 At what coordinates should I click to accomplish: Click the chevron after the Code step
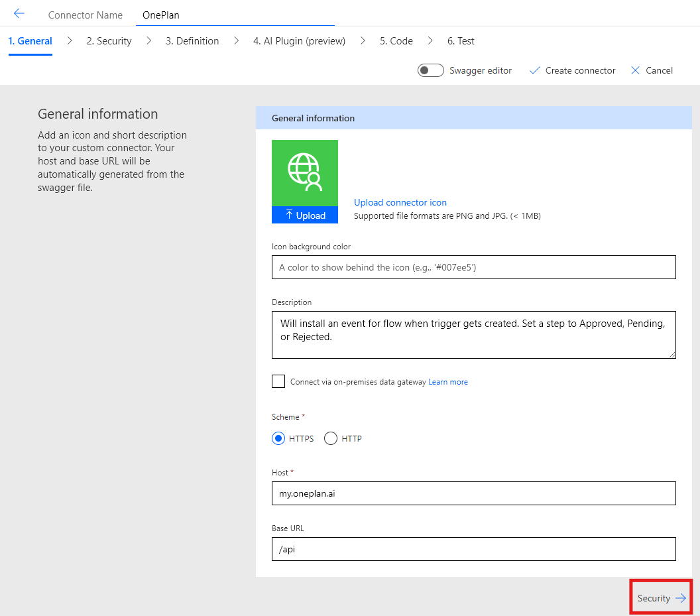pyautogui.click(x=429, y=40)
